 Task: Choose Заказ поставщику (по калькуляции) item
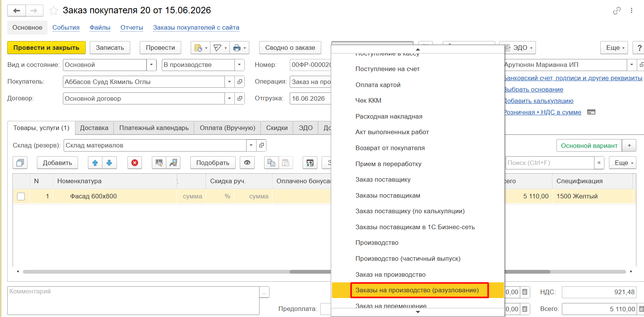418,211
